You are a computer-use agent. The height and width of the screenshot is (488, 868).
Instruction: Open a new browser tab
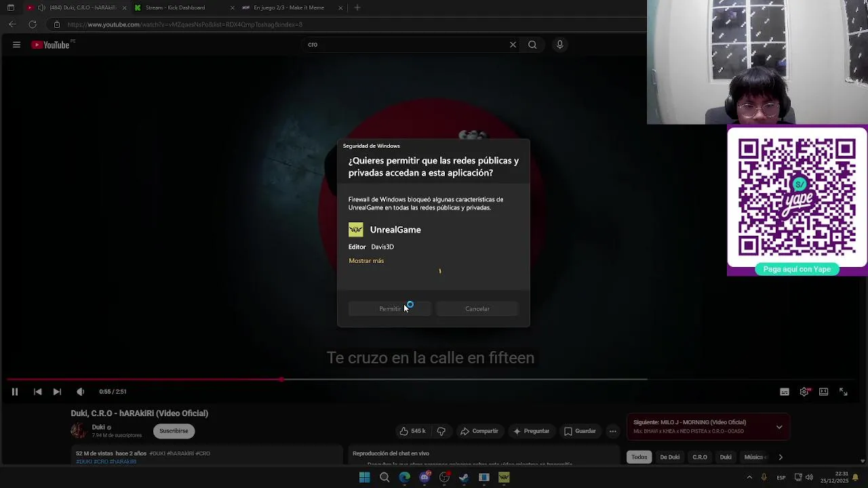click(357, 7)
